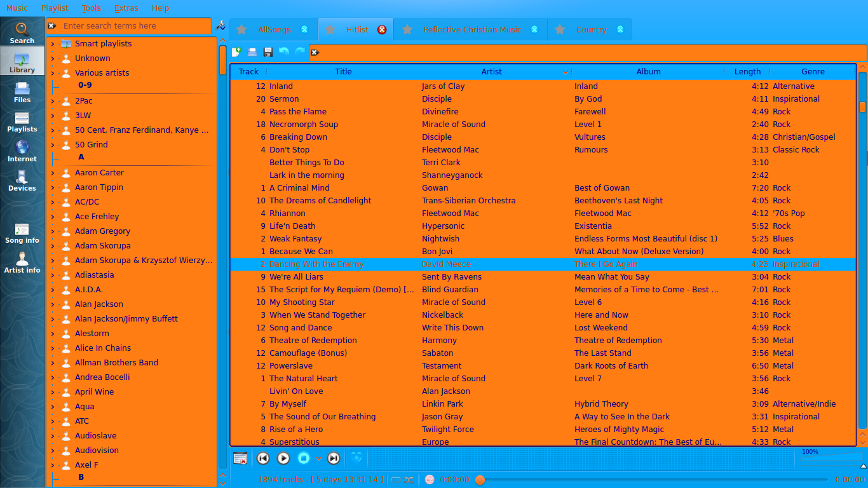The width and height of the screenshot is (868, 488).
Task: Toggle repeat mode in status bar
Action: click(396, 480)
